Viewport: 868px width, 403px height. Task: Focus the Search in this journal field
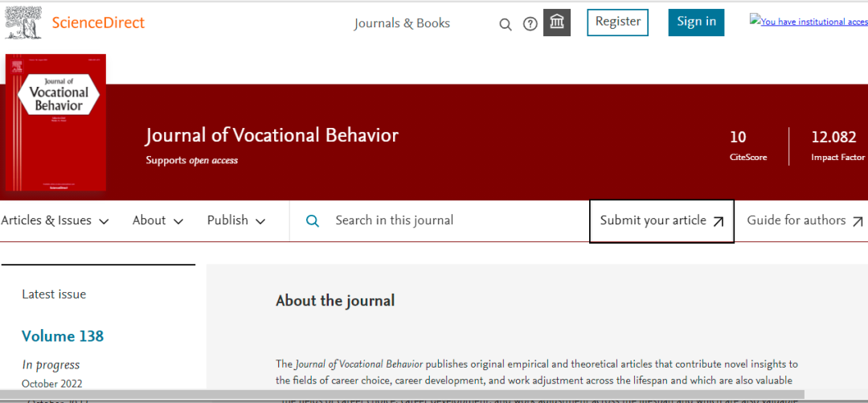pyautogui.click(x=450, y=220)
